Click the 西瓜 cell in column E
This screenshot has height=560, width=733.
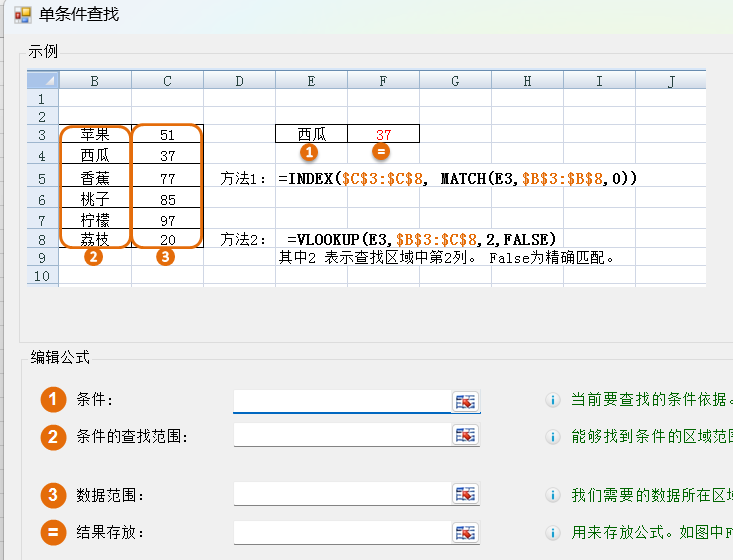[312, 134]
